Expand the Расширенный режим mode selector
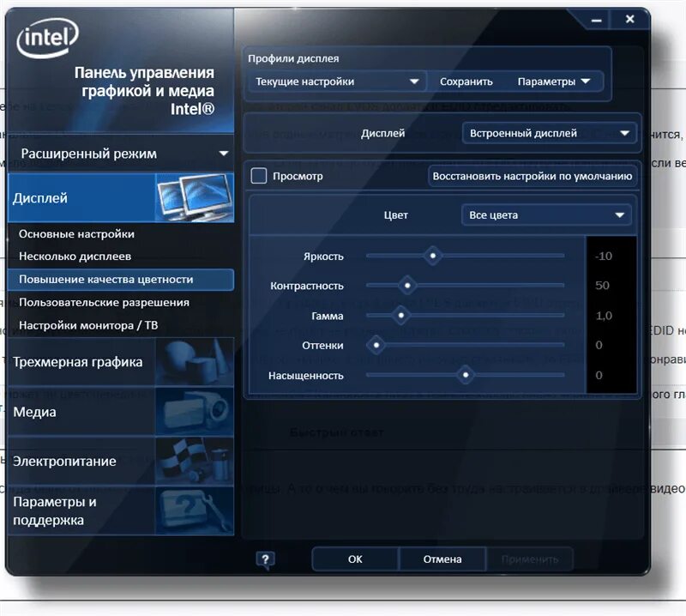Screen dimensions: 686x616 121,154
